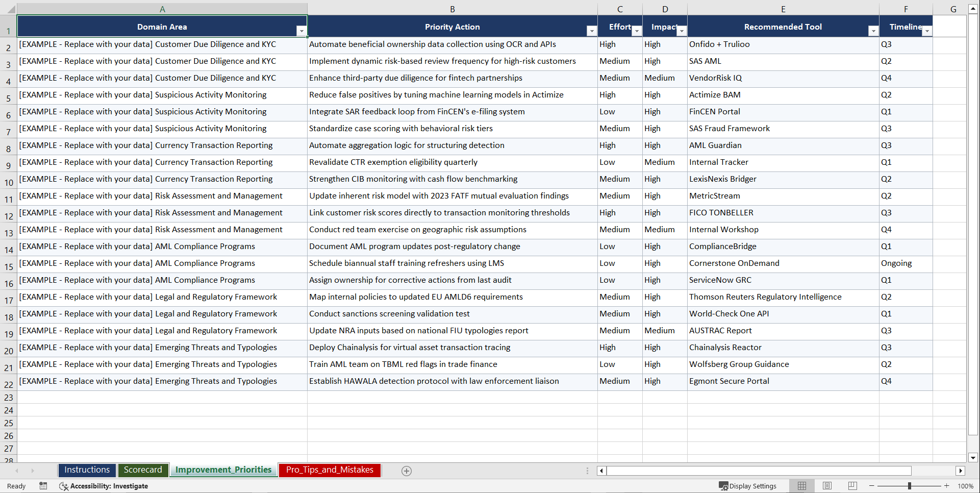This screenshot has height=493, width=980.
Task: Open the Impact column filter dropdown
Action: [682, 31]
